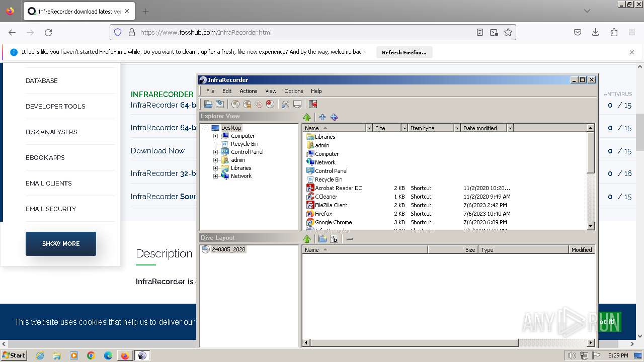Click the Open project toolbar icon

click(x=208, y=104)
